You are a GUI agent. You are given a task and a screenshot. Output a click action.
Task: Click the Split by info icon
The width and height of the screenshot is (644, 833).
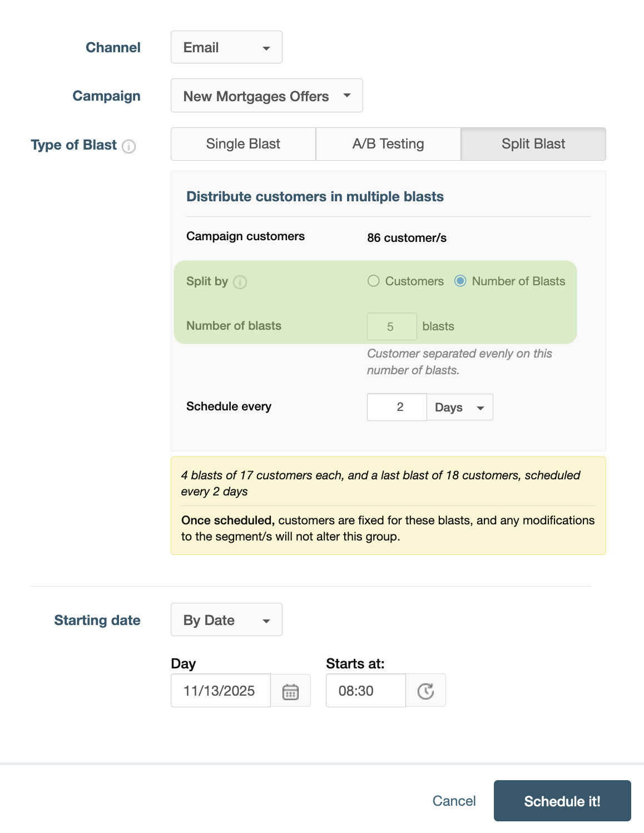[240, 282]
